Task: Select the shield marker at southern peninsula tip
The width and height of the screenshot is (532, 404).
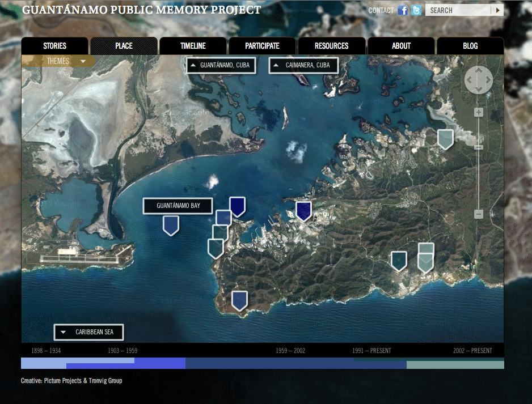Action: [239, 301]
